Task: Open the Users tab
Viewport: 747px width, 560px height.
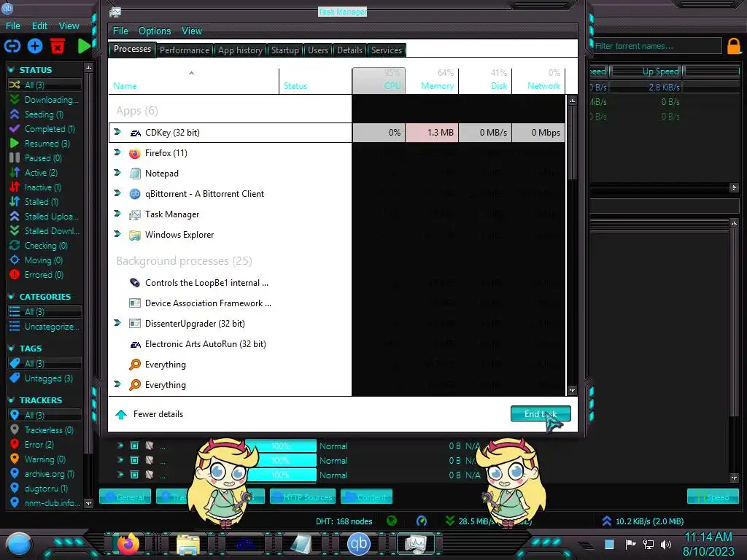Action: (318, 50)
